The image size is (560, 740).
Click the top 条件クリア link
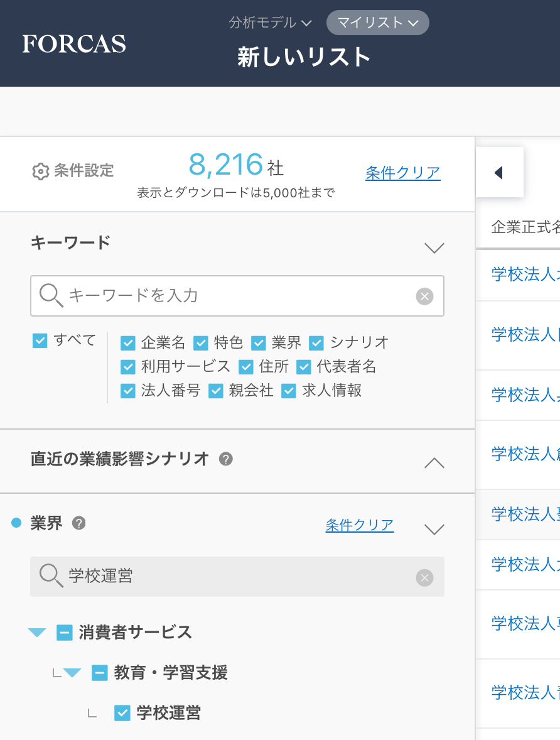[x=402, y=171]
